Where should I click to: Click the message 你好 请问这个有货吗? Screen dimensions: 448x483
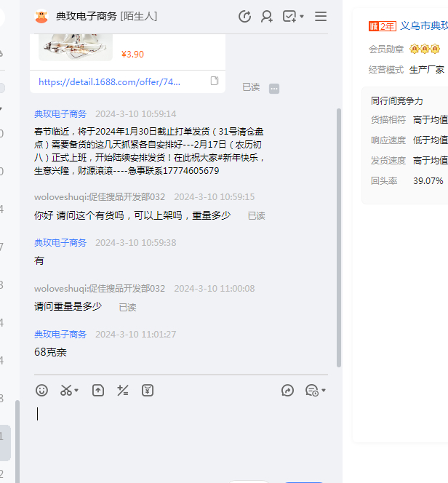click(x=132, y=215)
